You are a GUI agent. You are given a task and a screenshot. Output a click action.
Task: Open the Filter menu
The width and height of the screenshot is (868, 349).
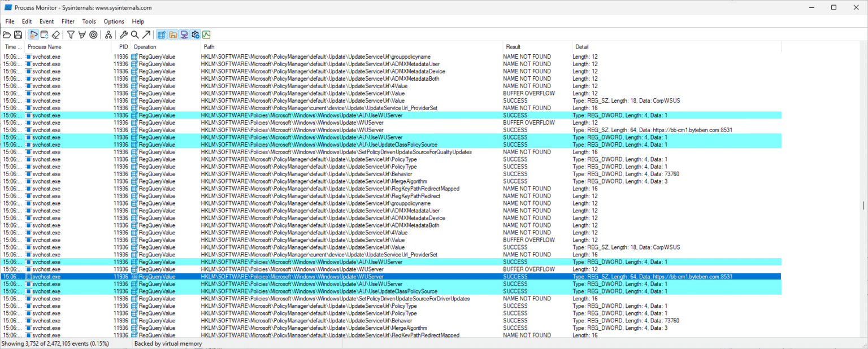pos(68,21)
